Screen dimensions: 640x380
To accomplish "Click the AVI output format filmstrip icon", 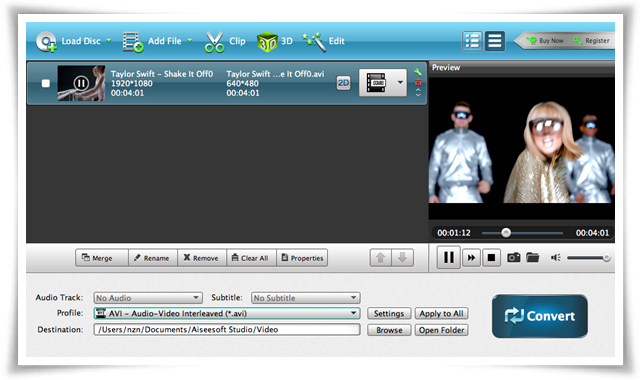I will pyautogui.click(x=376, y=82).
